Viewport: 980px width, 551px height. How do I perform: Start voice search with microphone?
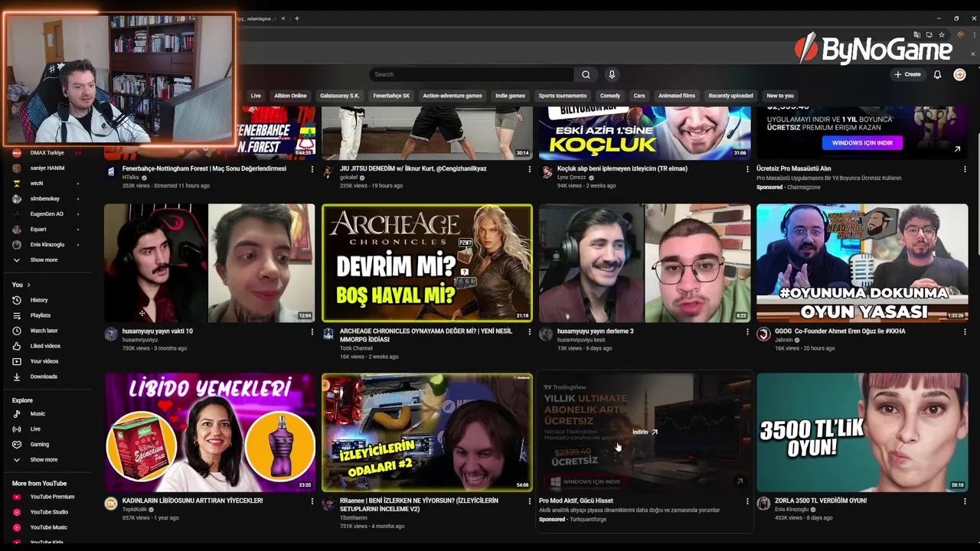[x=612, y=74]
